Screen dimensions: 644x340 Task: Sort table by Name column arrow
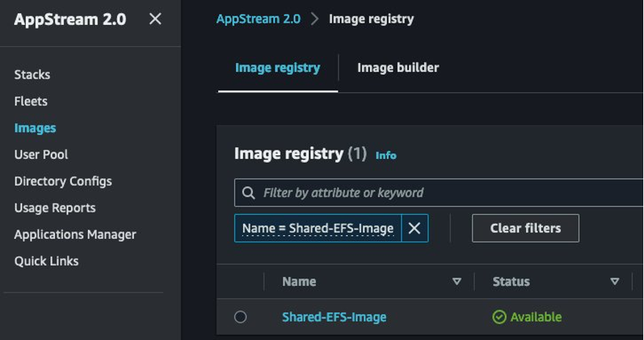(x=456, y=281)
